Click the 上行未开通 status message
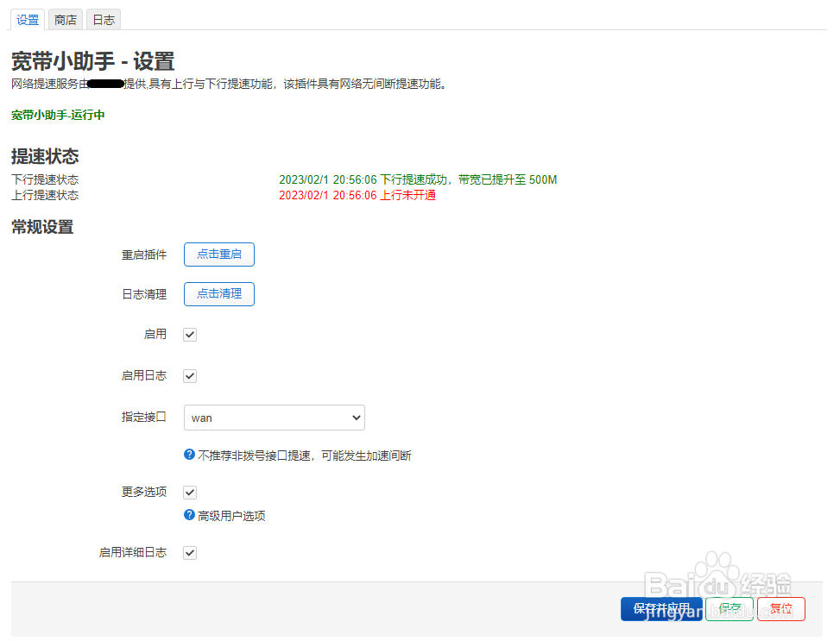The image size is (840, 641). pos(357,196)
